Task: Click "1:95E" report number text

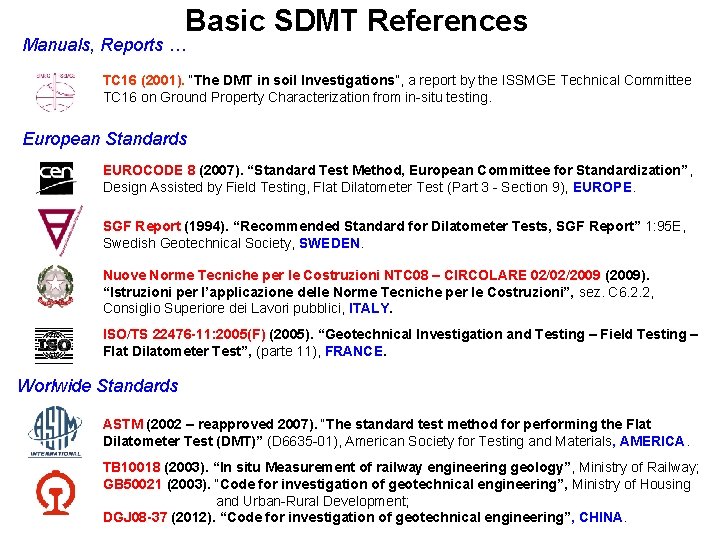Action: (664, 226)
